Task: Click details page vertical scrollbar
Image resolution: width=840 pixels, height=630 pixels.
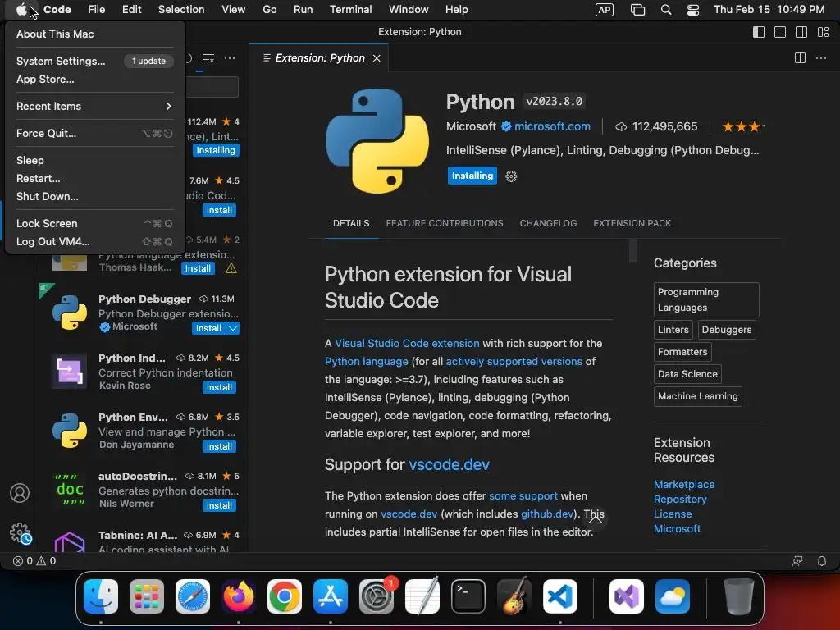Action: coord(633,250)
